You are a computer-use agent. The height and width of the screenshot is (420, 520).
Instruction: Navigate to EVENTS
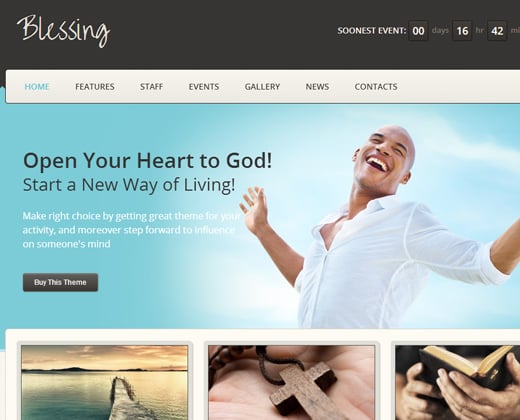point(204,87)
